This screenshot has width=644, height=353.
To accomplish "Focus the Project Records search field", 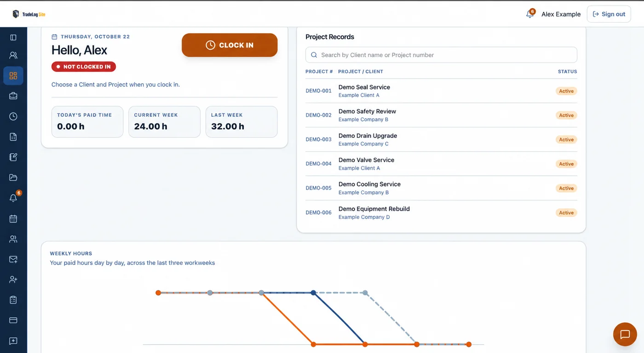I will (x=441, y=55).
